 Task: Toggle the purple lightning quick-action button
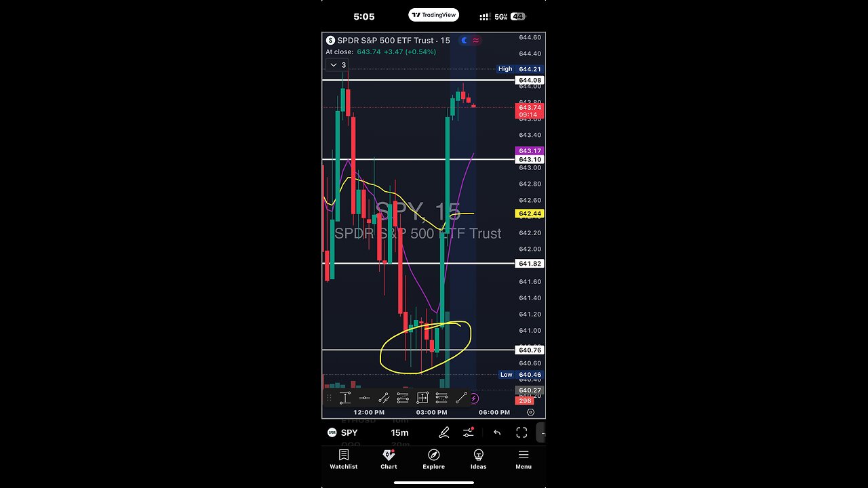[x=474, y=399]
